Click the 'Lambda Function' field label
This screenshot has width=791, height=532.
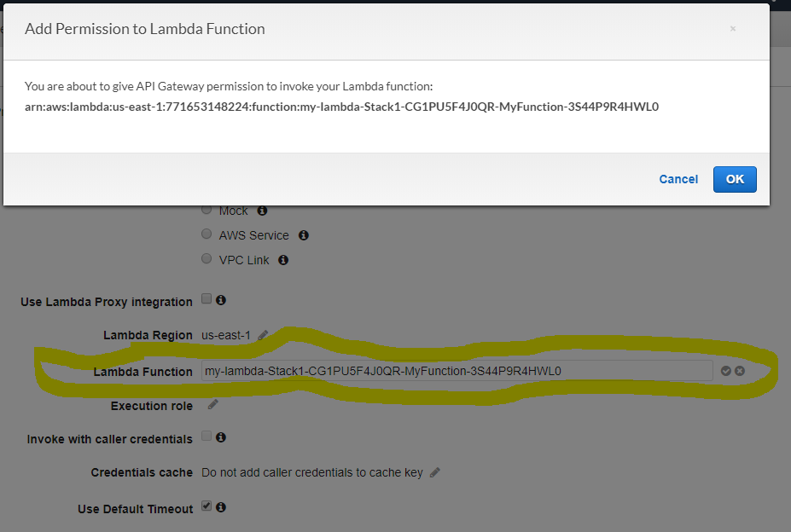pyautogui.click(x=142, y=372)
